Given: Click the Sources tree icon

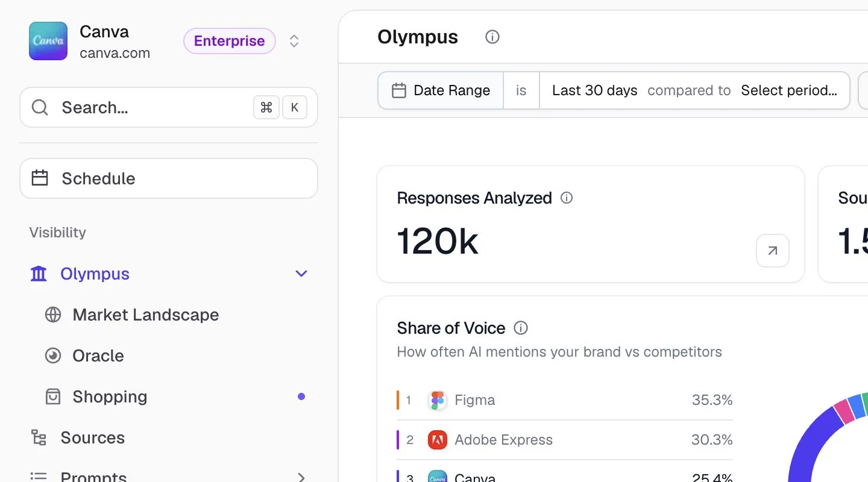Looking at the screenshot, I should click(39, 437).
